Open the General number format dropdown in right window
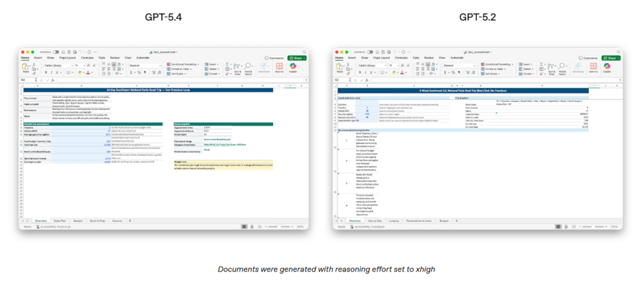 coord(460,65)
